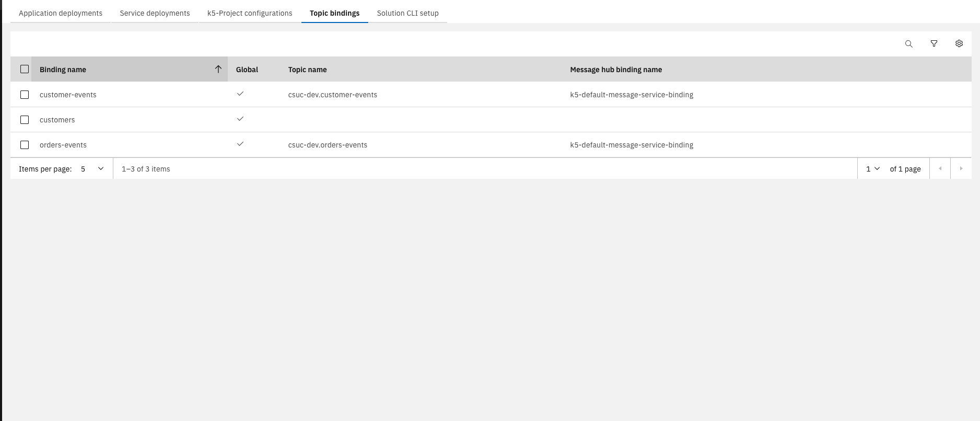Viewport: 980px width, 421px height.
Task: Click the Topic name column header
Action: click(x=308, y=70)
